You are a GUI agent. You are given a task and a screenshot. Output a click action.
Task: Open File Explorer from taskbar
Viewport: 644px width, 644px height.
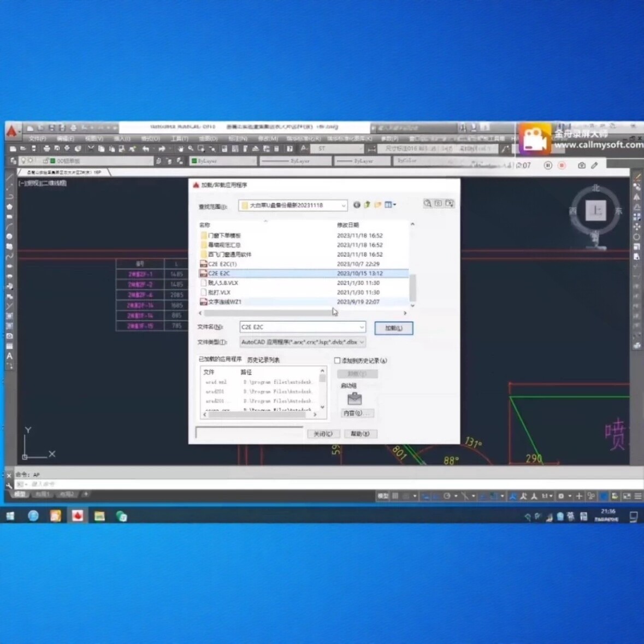(x=99, y=516)
